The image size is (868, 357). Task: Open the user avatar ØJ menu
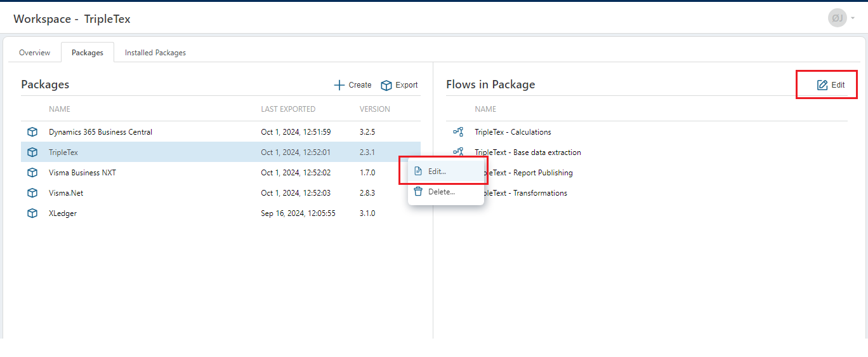pos(838,18)
